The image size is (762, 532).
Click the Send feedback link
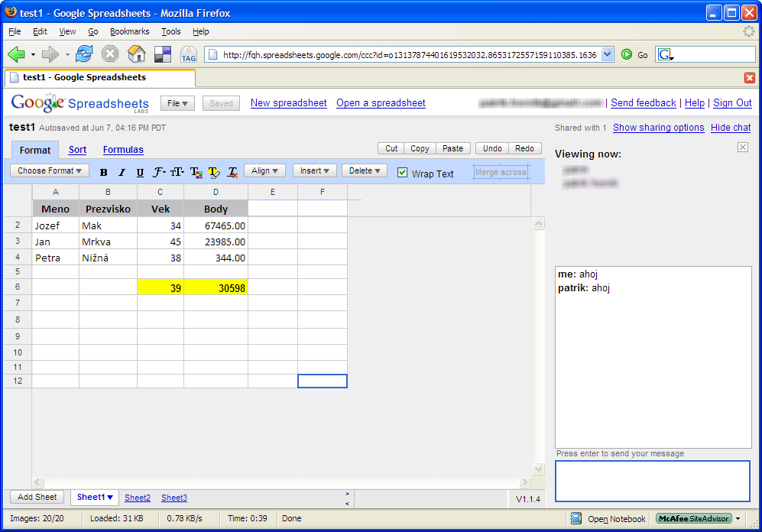644,103
